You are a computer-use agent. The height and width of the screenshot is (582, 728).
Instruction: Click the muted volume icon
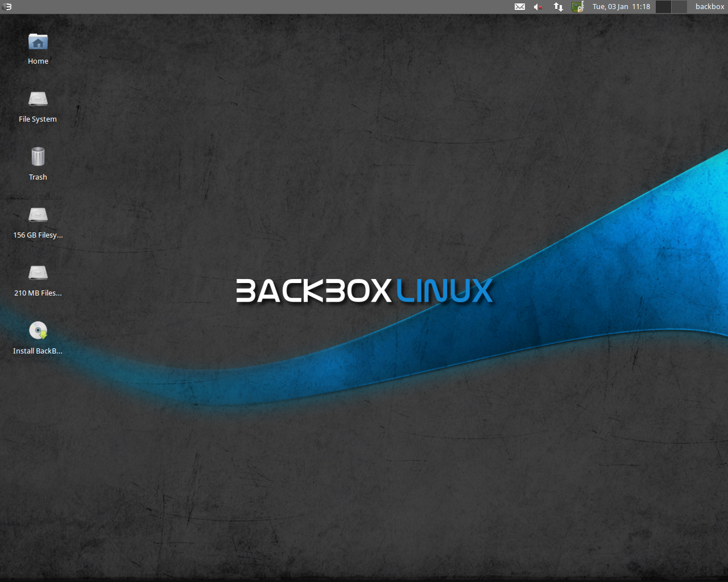pos(538,7)
